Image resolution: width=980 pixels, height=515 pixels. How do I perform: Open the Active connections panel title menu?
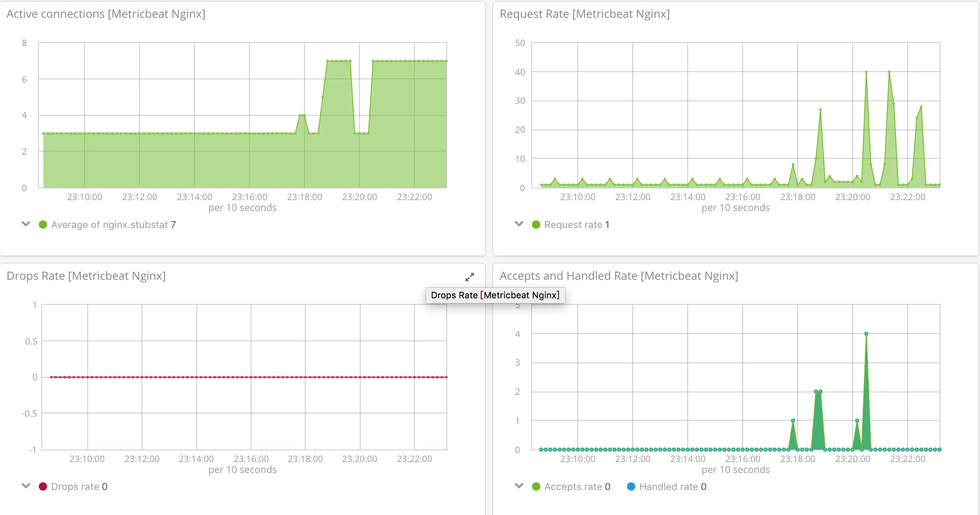click(106, 14)
